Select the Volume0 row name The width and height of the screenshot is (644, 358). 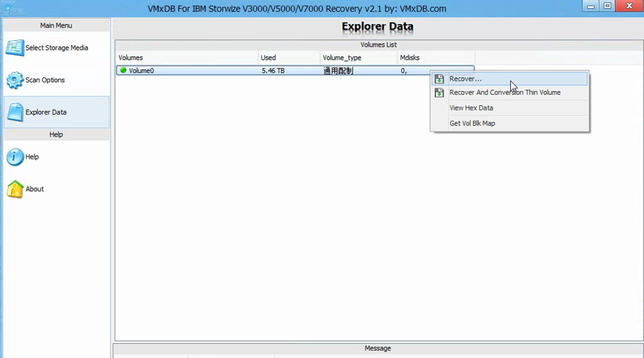(x=142, y=70)
